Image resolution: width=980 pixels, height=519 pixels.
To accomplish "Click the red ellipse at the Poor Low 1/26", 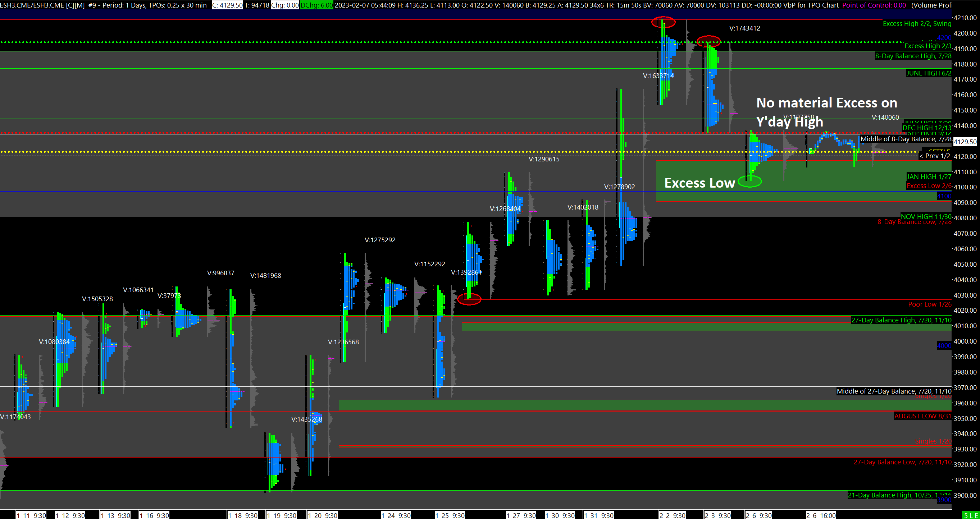I will tap(469, 299).
